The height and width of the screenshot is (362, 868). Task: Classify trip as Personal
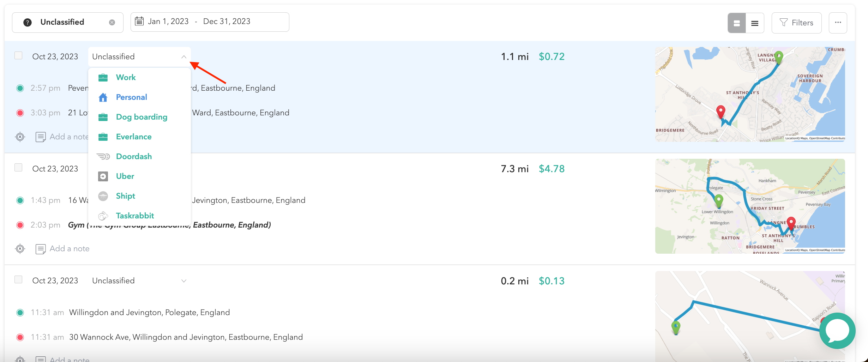click(131, 97)
